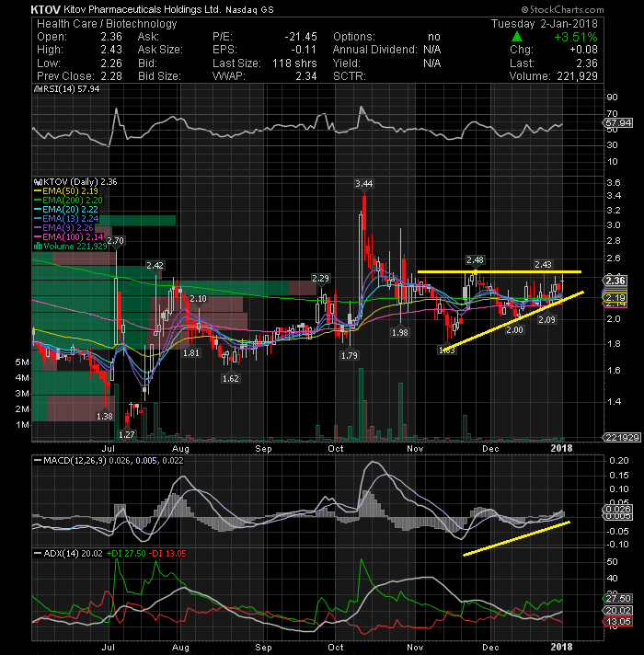Screen dimensions: 644x655
Task: Click the EMA(20) 2.22 legend entry
Action: pyautogui.click(x=66, y=209)
